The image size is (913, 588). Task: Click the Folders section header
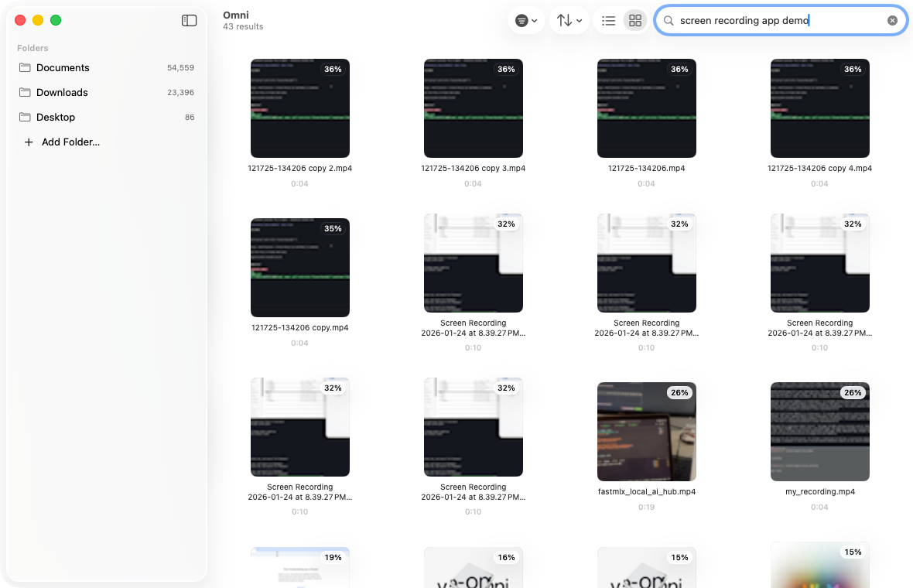32,48
